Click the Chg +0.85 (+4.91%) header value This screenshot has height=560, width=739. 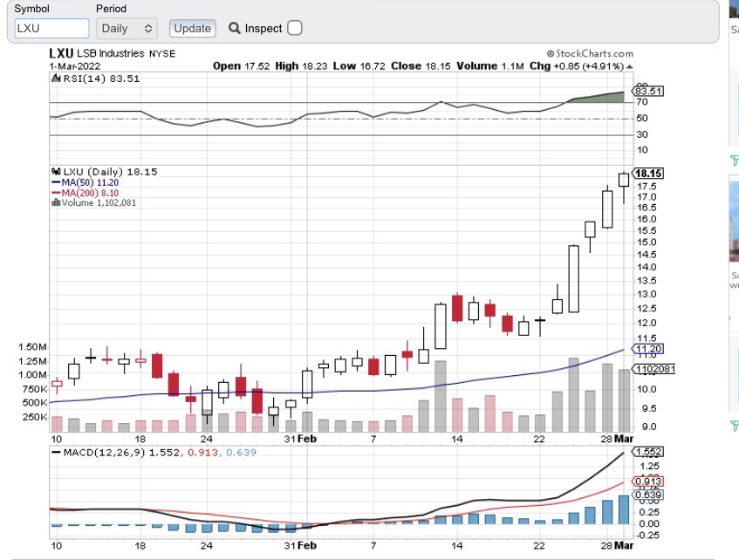click(x=577, y=66)
